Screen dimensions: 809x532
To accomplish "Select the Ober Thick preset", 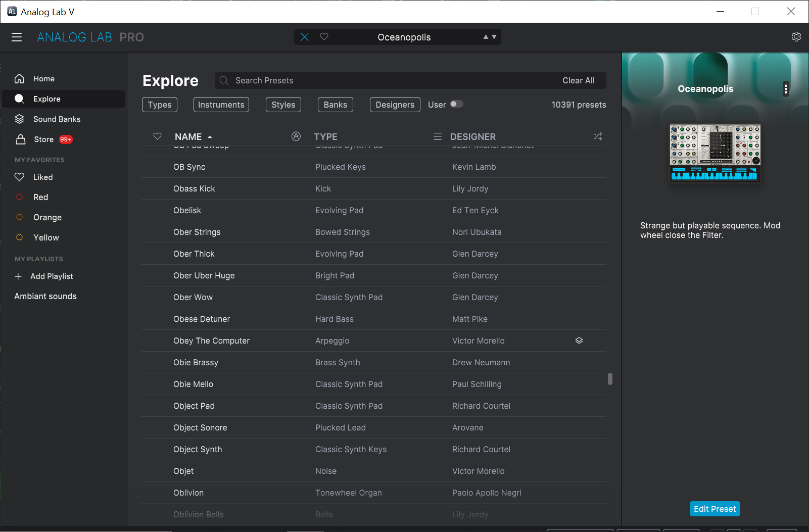I will pos(374,254).
